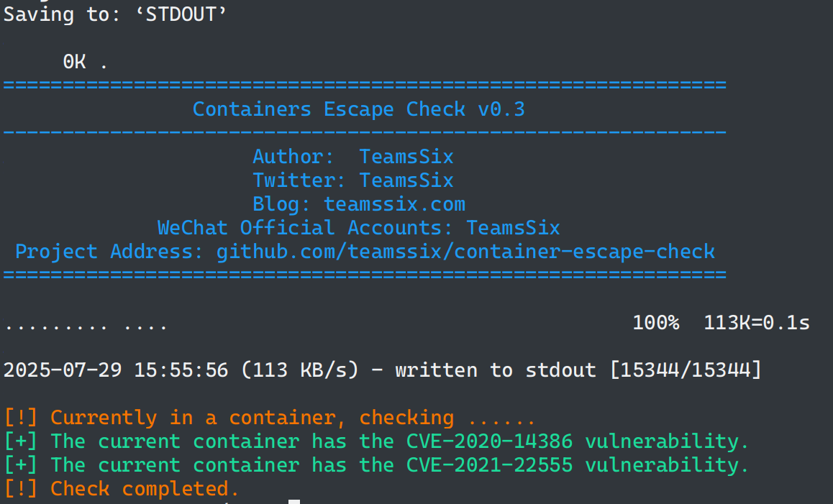This screenshot has height=504, width=833.
Task: Place cursor at the terminal prompt cursor block
Action: 293,501
